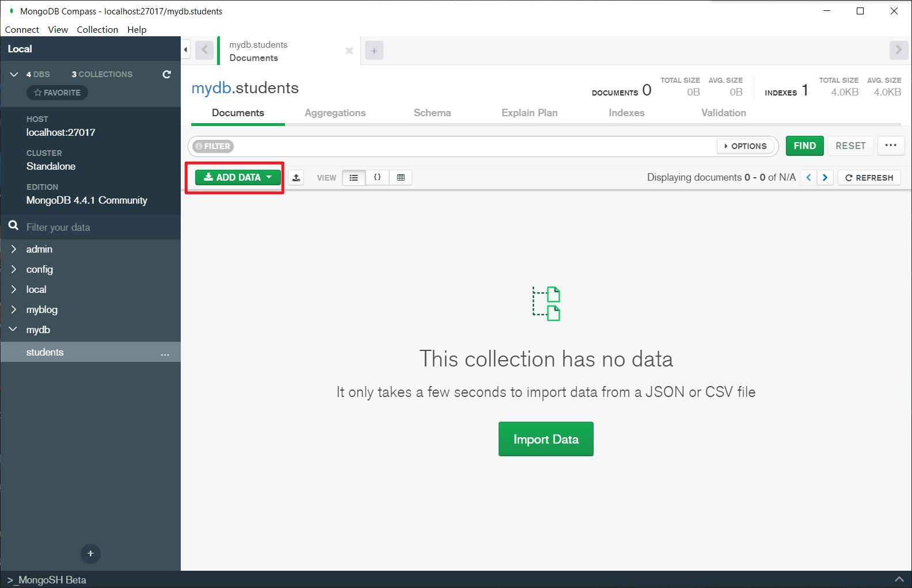Open the View menu
The width and height of the screenshot is (912, 588).
click(58, 29)
